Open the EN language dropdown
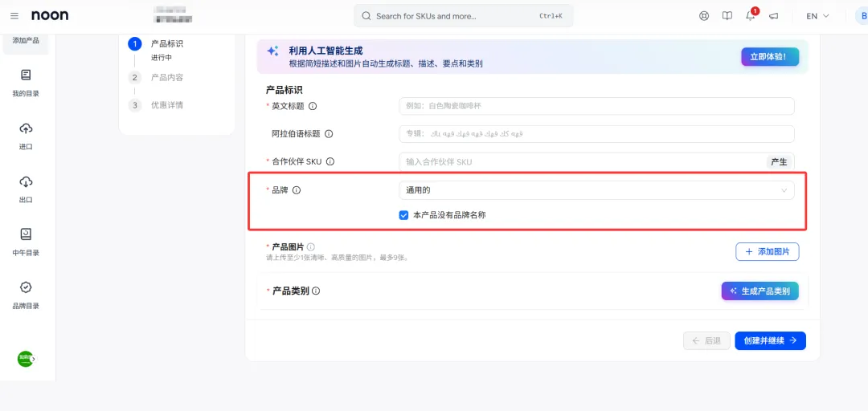 click(x=817, y=16)
